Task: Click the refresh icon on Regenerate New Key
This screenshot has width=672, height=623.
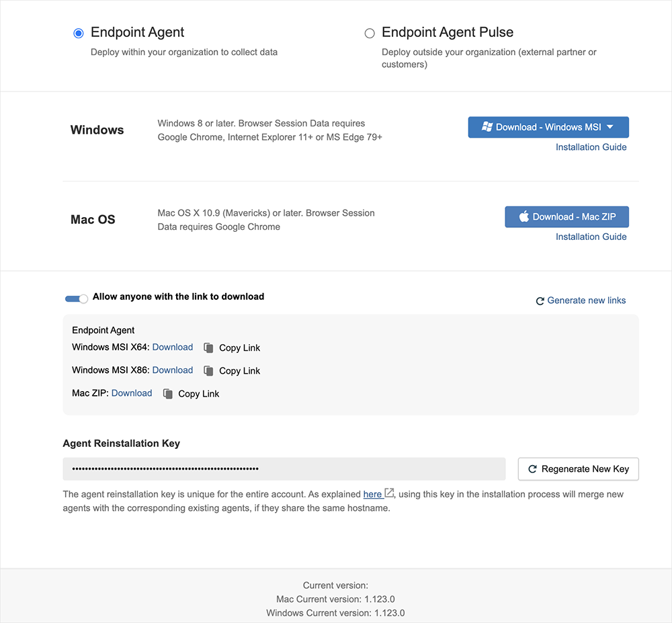Action: click(532, 469)
